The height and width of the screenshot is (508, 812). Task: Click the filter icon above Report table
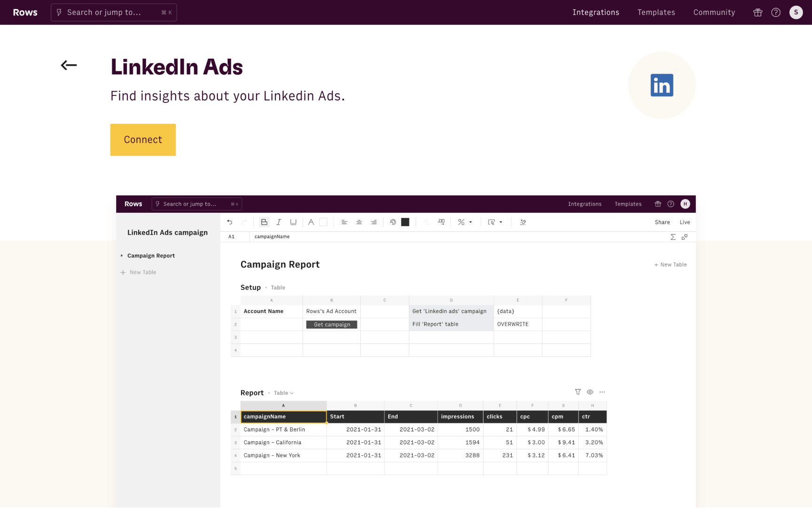point(578,392)
